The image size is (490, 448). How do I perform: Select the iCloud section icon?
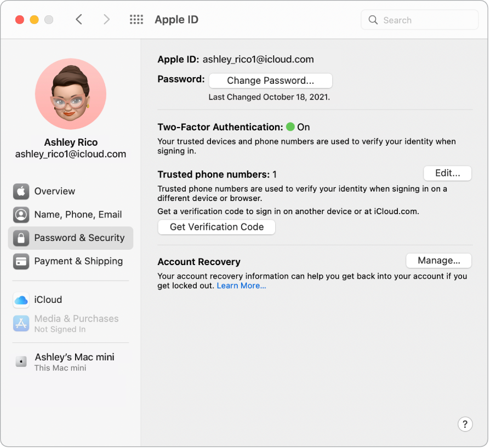(x=21, y=300)
